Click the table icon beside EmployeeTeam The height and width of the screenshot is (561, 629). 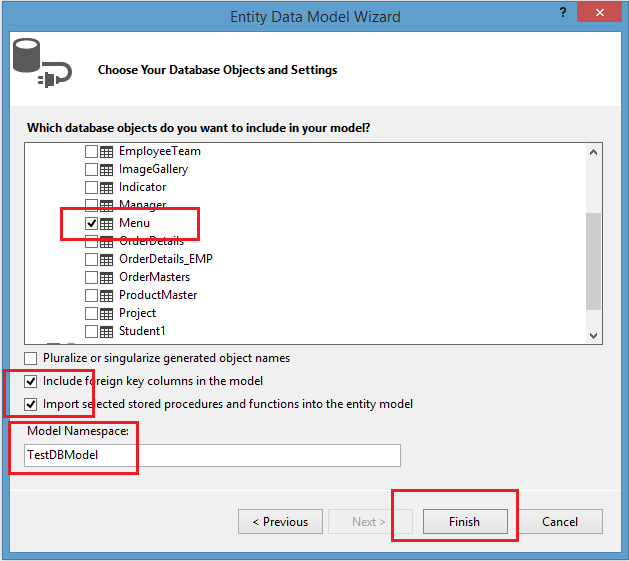[x=107, y=151]
